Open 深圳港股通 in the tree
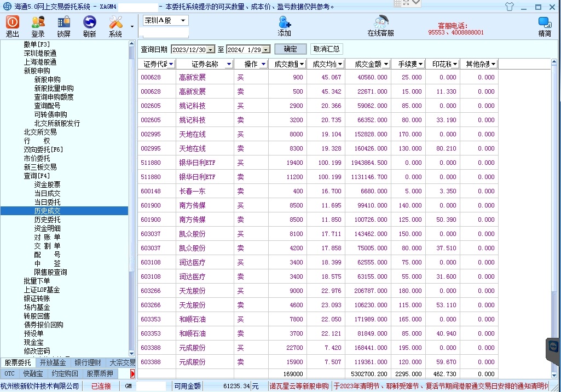Screen dimensions: 561x392 40,53
